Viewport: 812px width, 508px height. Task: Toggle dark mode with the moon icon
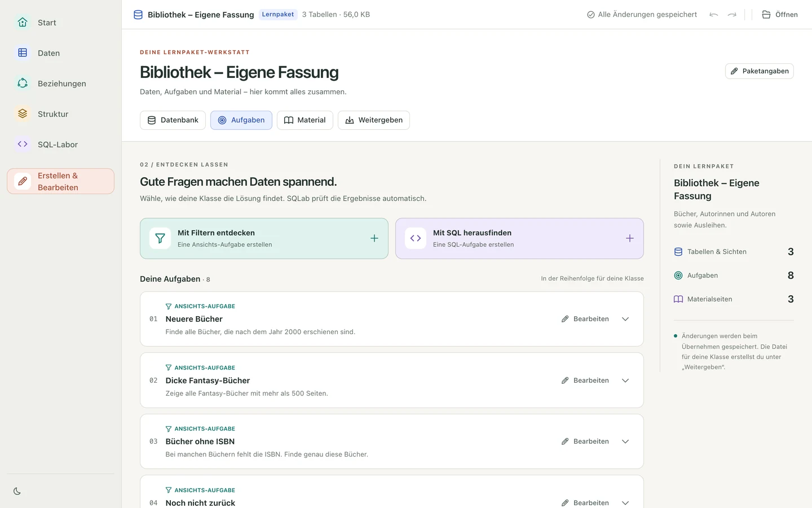coord(17,491)
